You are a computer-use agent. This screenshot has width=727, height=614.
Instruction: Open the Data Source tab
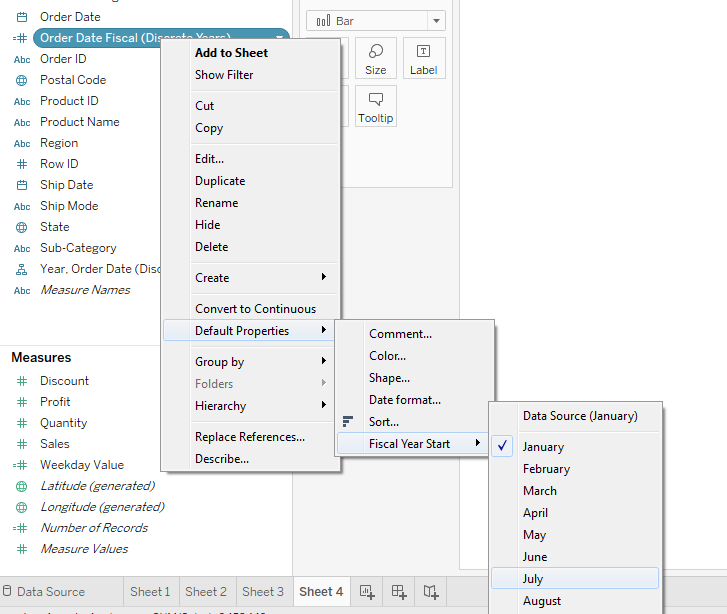coord(50,592)
